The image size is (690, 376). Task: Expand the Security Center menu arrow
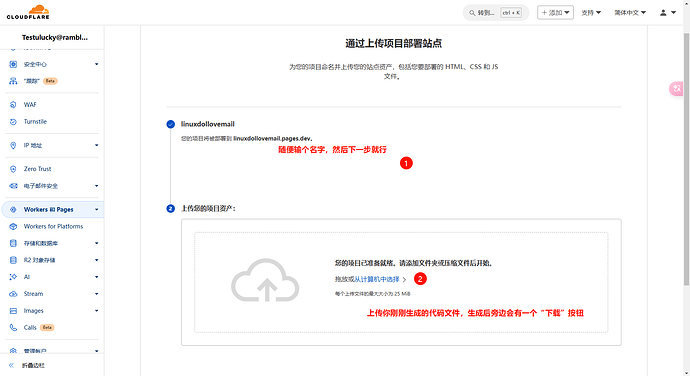96,64
